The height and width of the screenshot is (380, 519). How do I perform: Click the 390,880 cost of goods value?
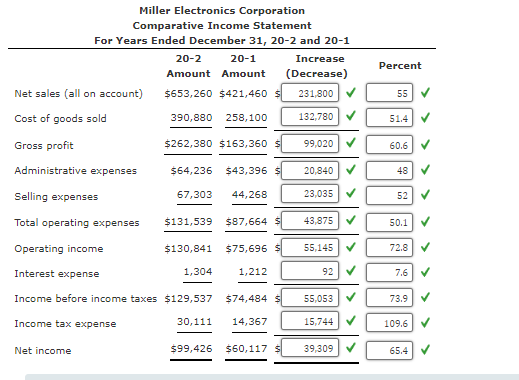tap(191, 117)
